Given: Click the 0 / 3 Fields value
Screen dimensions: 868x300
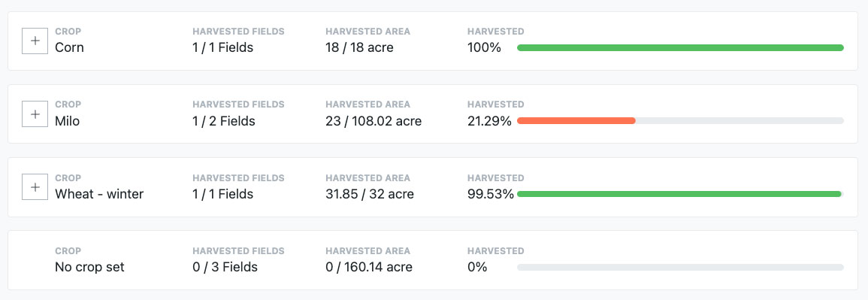Looking at the screenshot, I should 225,267.
